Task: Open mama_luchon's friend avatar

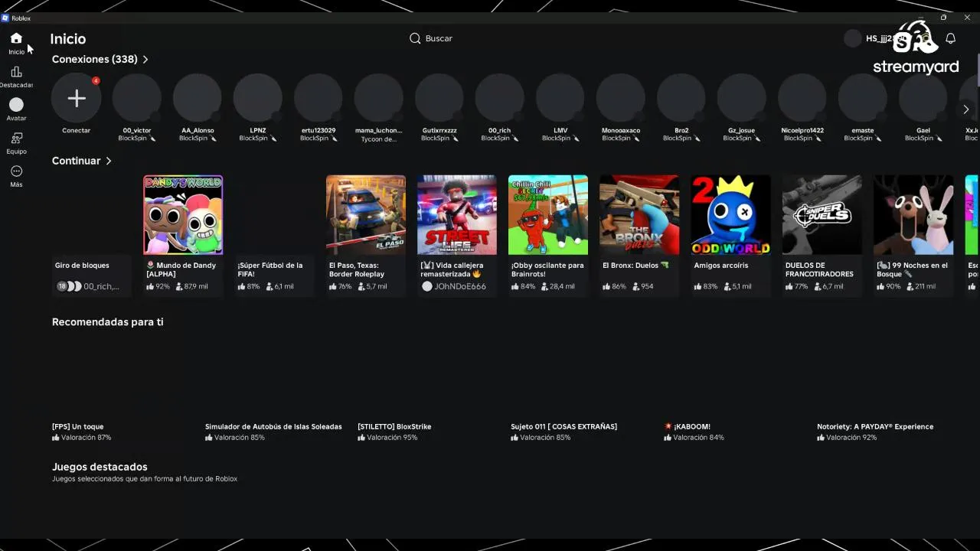Action: 379,98
